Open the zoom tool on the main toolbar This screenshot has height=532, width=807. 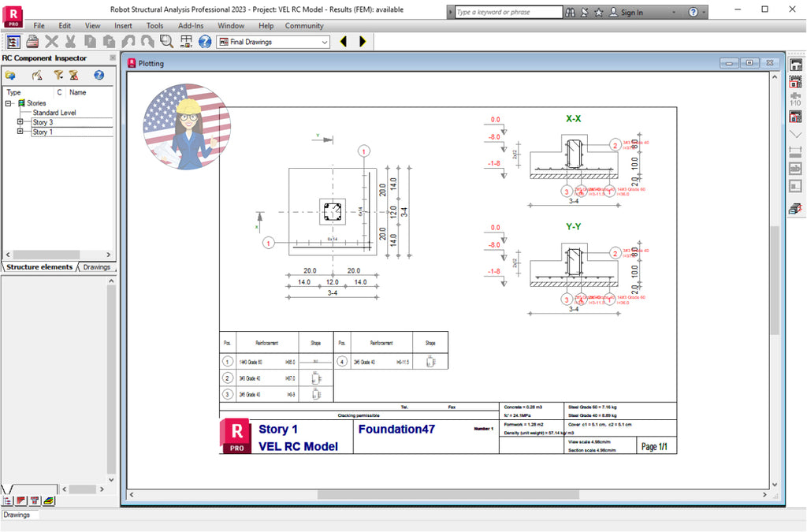point(166,41)
